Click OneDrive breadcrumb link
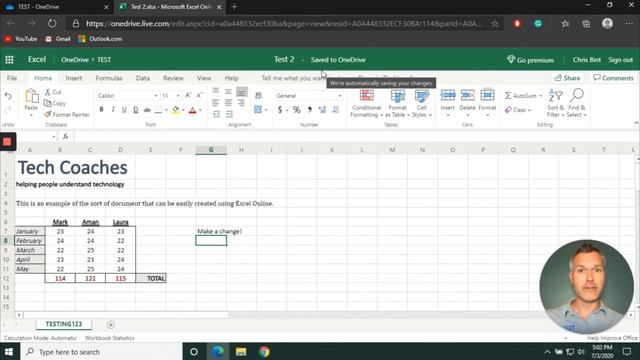640x360 pixels. 75,60
